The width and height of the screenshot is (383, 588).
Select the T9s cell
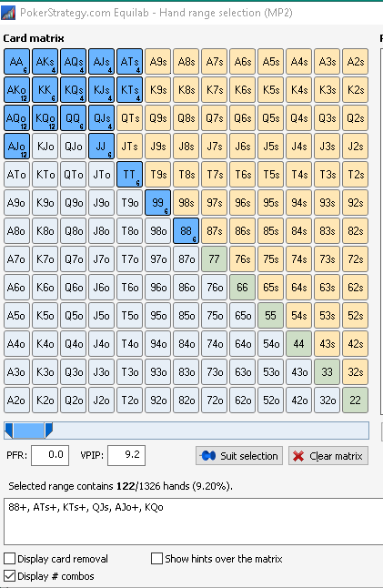(x=158, y=175)
